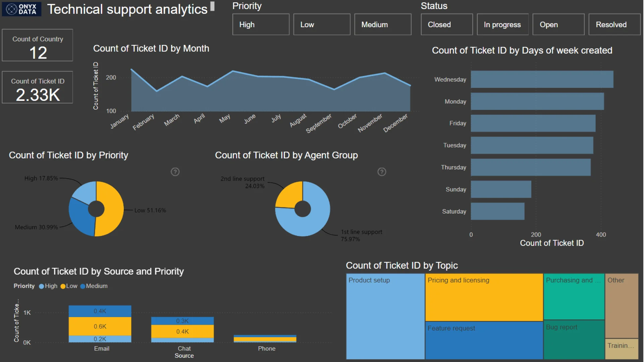The image size is (644, 362).
Task: Click the September axis label
Action: click(318, 123)
